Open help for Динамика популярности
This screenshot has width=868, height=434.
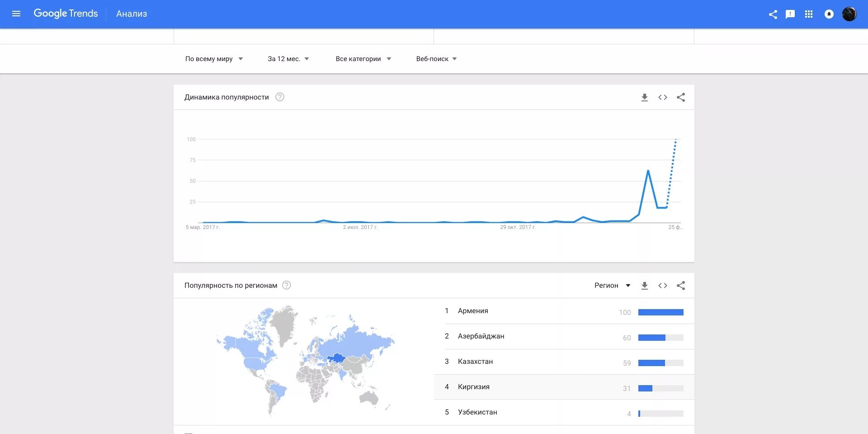tap(280, 97)
